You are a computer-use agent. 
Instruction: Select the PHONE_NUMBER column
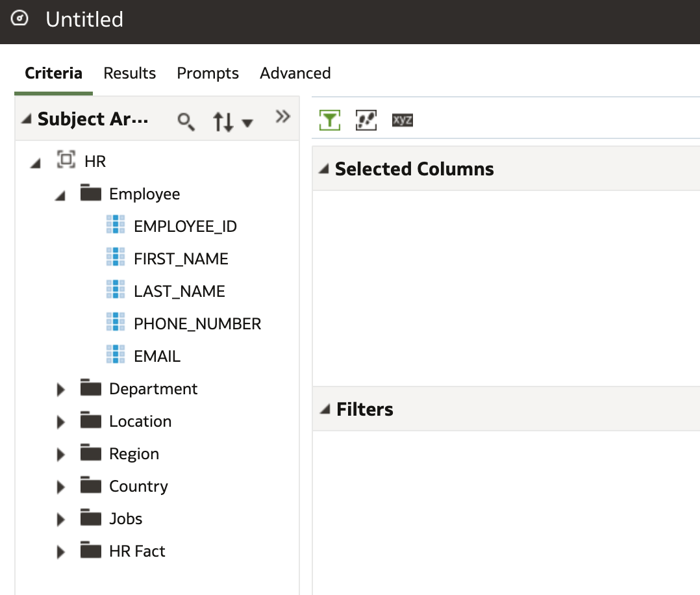[x=197, y=323]
